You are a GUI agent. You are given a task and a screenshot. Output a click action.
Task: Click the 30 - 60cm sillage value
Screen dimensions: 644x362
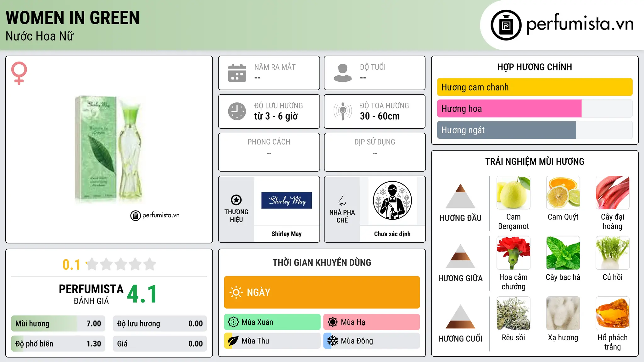tap(380, 116)
